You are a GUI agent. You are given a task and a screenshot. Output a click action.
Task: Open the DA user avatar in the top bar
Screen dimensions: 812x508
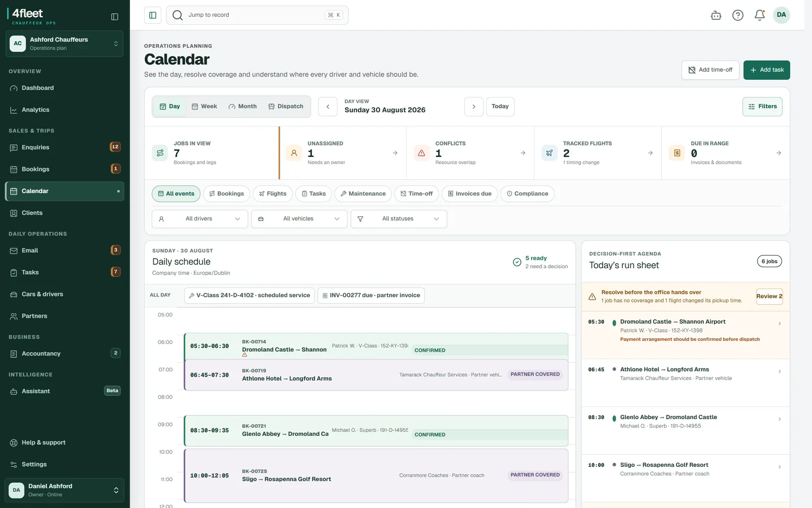(x=782, y=15)
